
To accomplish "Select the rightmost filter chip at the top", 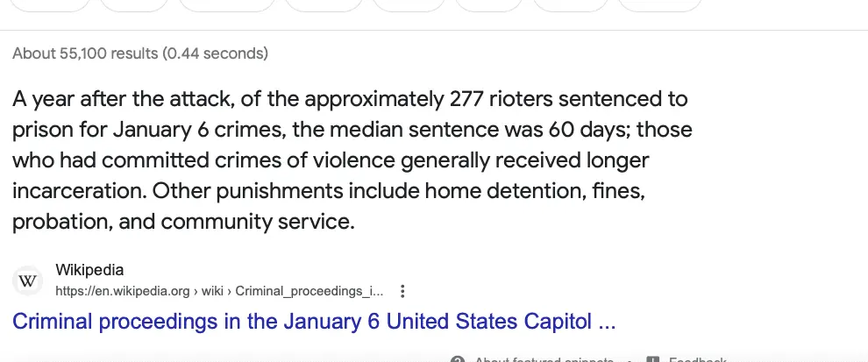I will click(659, 3).
